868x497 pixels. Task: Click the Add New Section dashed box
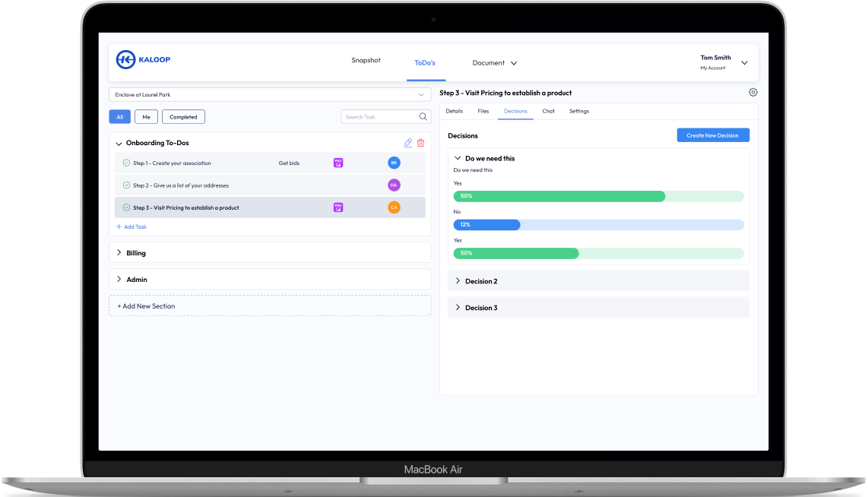pos(270,306)
